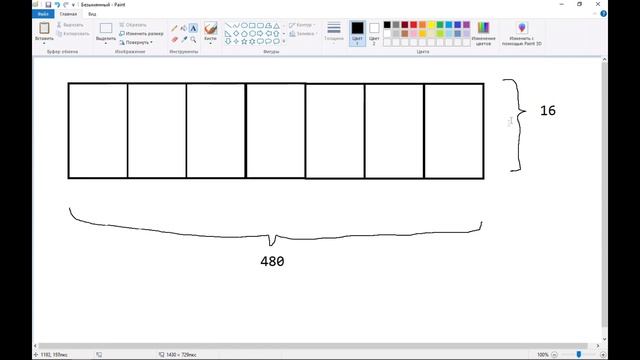Open the shape Fill dropdown
The height and width of the screenshot is (360, 640).
coord(302,34)
